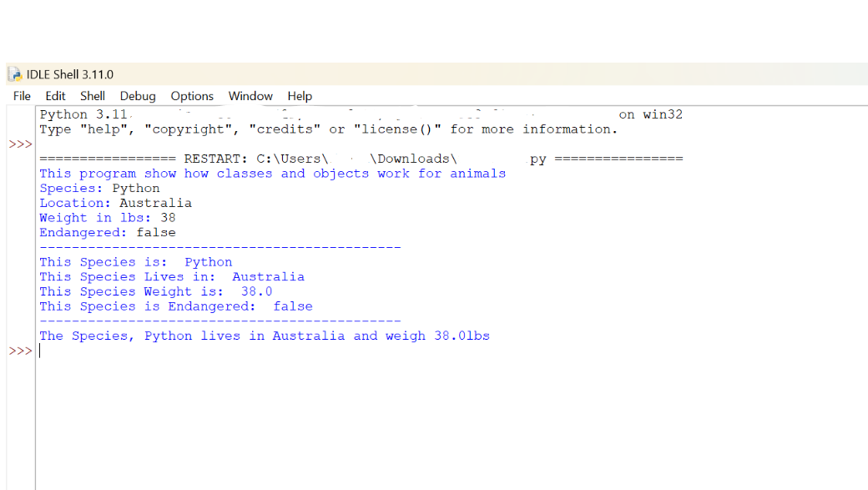The height and width of the screenshot is (490, 868).
Task: Click the first ">>>" prompt marker
Action: (x=19, y=144)
